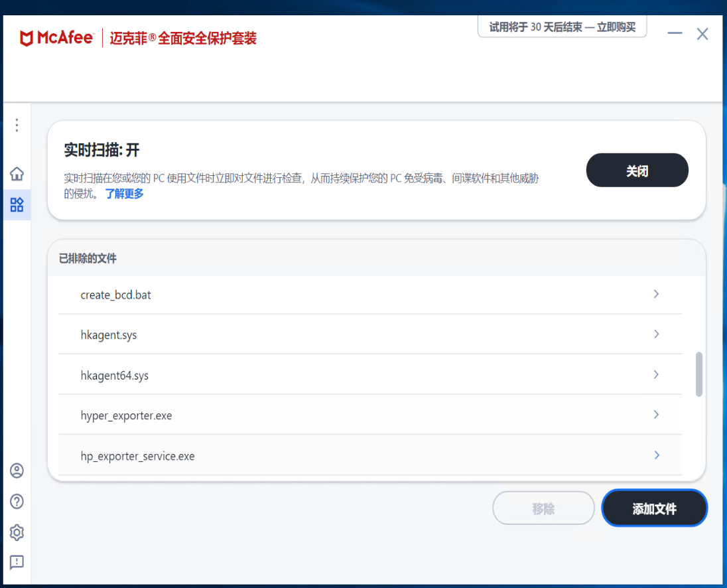Click the 移除 button
Screen dimensions: 727x588
543,508
